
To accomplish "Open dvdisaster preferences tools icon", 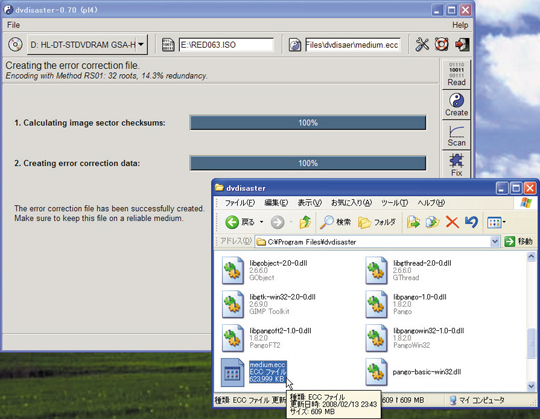I will pos(422,44).
